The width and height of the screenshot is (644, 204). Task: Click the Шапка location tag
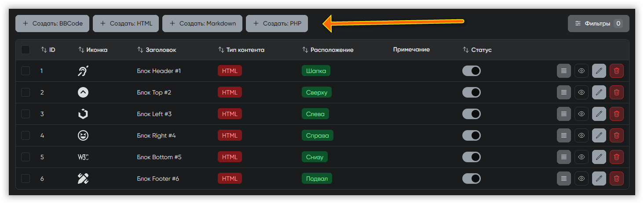click(x=316, y=71)
